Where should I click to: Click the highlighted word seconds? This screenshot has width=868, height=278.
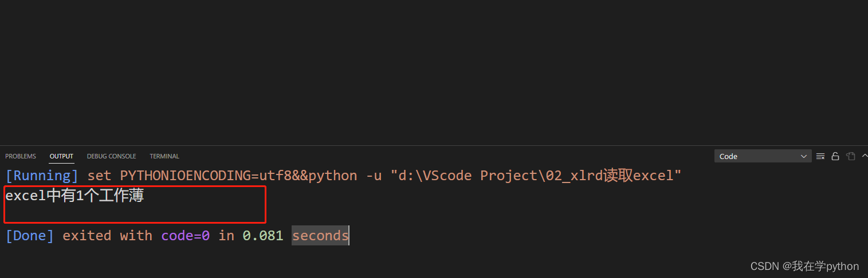[320, 236]
